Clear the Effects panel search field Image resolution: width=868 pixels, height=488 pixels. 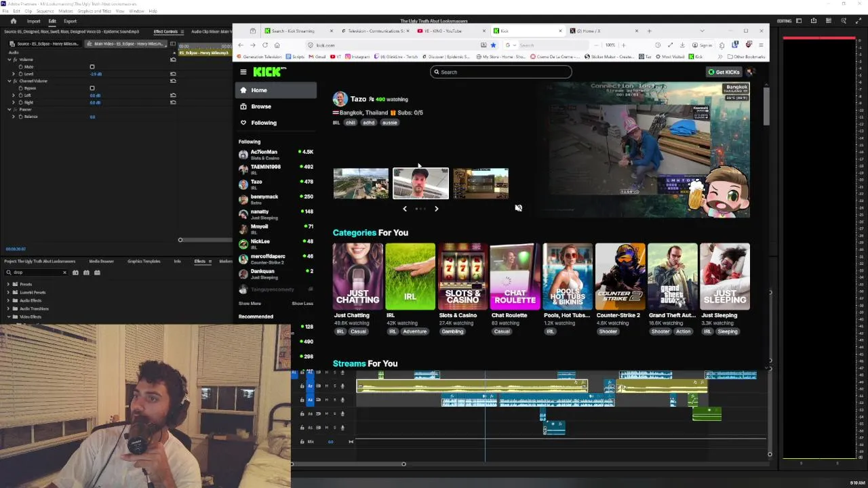coord(64,272)
